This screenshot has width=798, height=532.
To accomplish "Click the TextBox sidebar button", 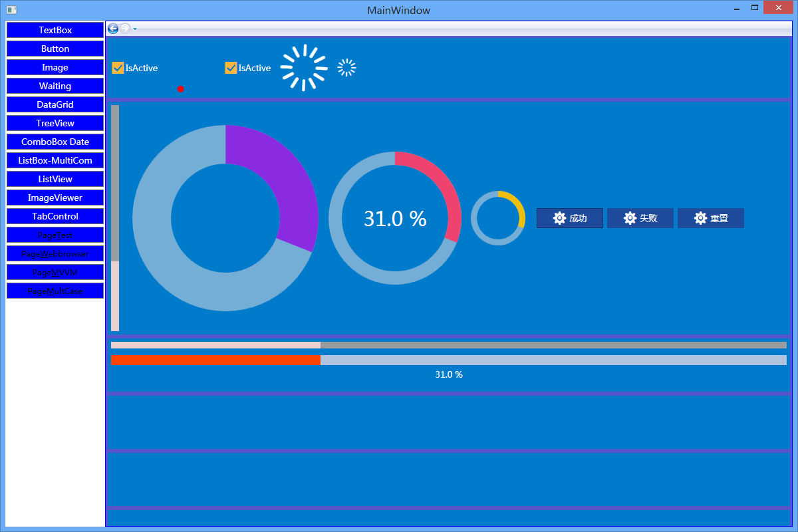I will click(54, 30).
